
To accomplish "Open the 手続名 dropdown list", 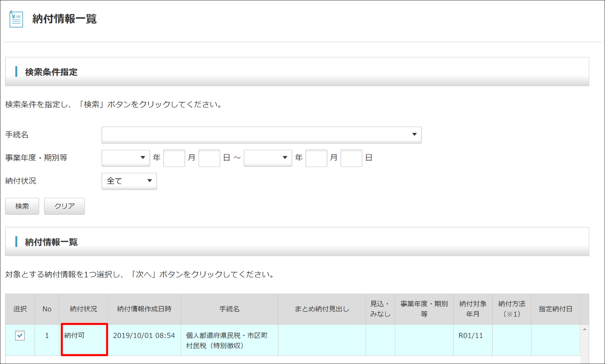I will 261,135.
